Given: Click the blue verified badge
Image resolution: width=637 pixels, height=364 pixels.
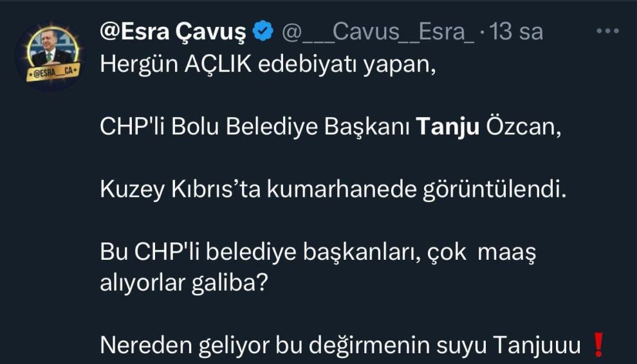Looking at the screenshot, I should click(x=264, y=32).
